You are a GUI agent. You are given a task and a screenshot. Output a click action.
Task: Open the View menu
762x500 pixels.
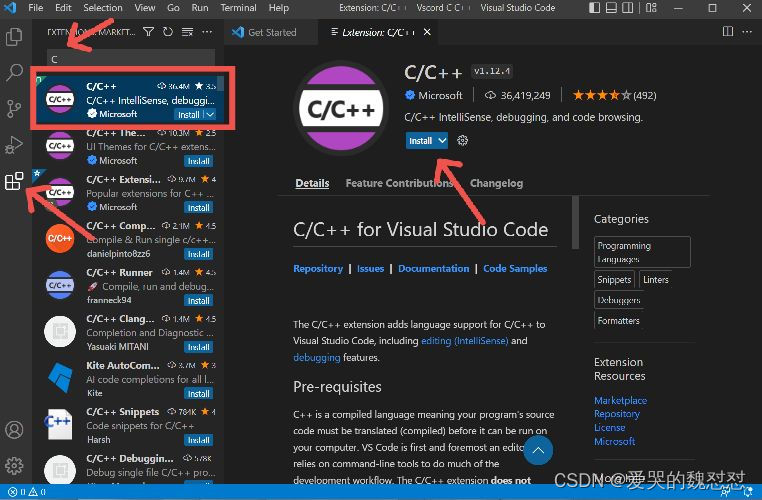pos(145,8)
